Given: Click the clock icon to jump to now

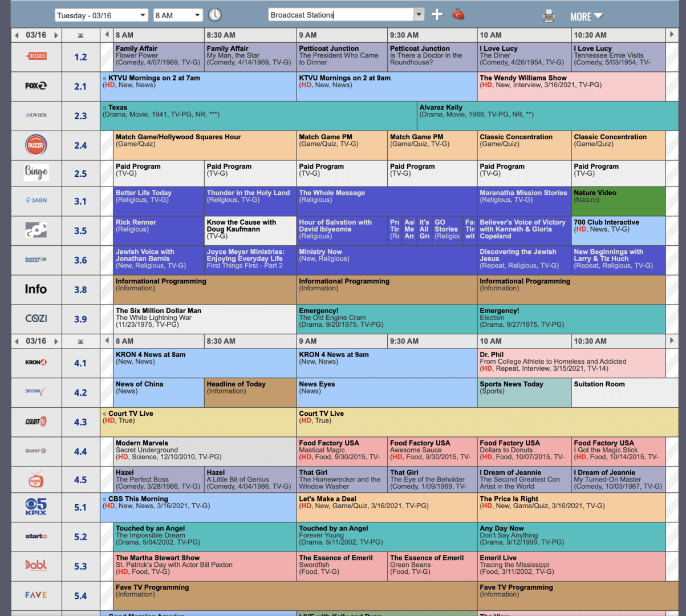Looking at the screenshot, I should (x=215, y=15).
